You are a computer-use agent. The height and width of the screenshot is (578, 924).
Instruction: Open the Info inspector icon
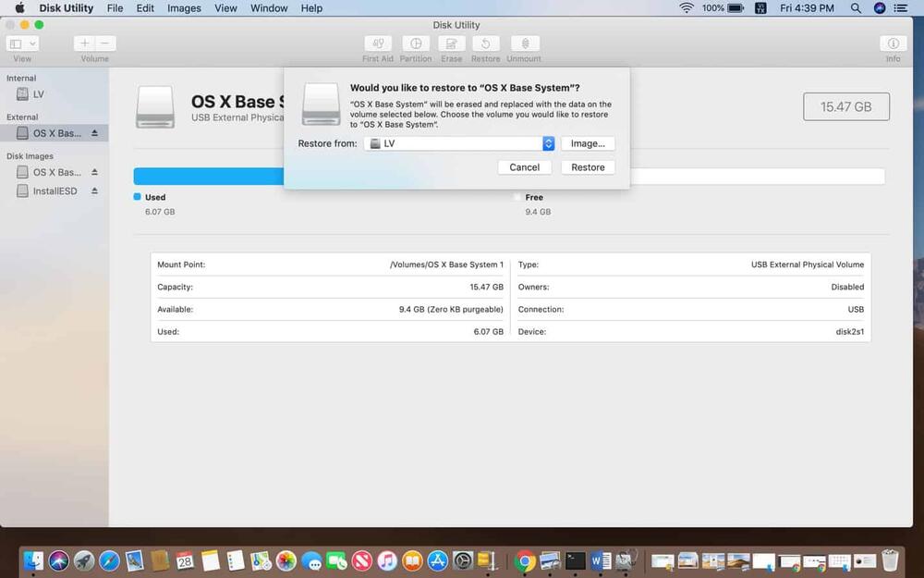893,43
